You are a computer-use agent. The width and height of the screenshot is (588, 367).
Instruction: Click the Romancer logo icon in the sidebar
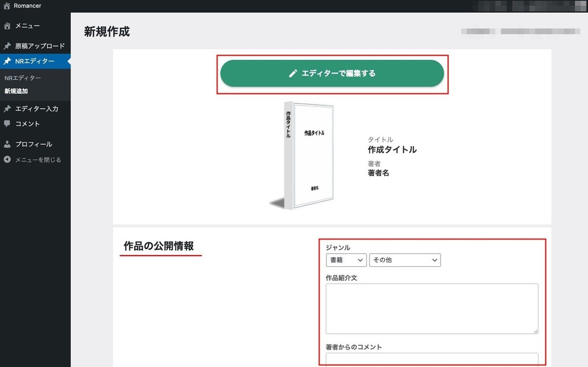(x=6, y=5)
